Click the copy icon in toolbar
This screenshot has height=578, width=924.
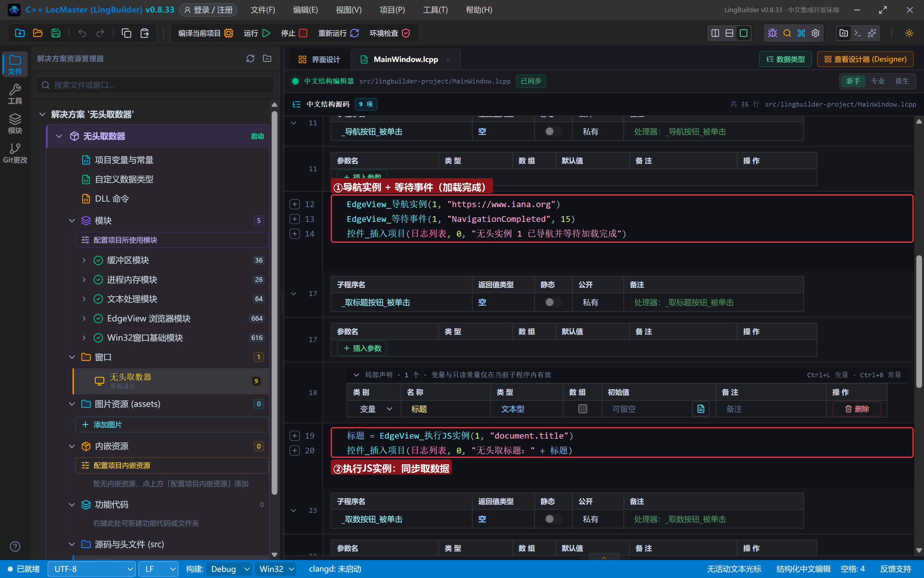(126, 33)
